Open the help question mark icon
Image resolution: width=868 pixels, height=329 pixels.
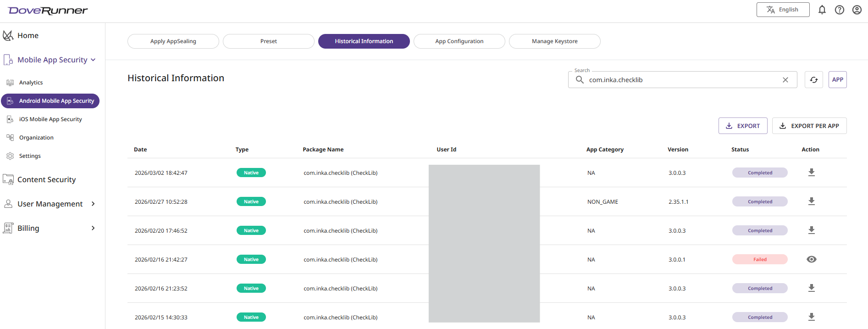(x=839, y=10)
